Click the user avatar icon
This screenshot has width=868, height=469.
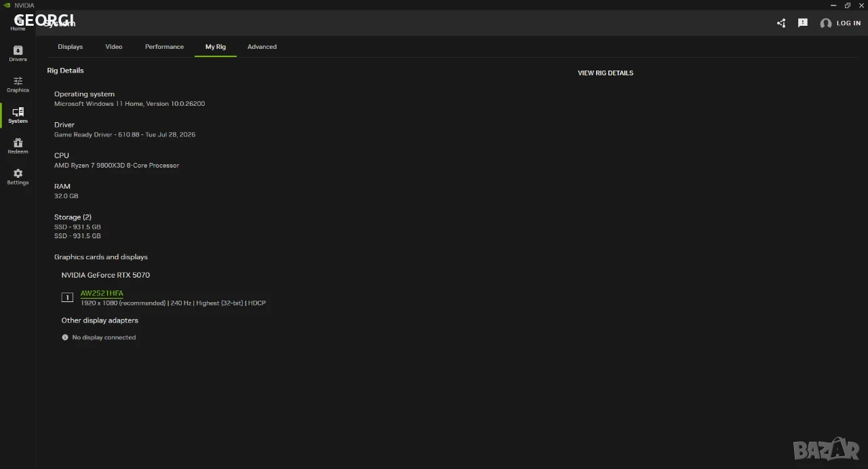(825, 24)
